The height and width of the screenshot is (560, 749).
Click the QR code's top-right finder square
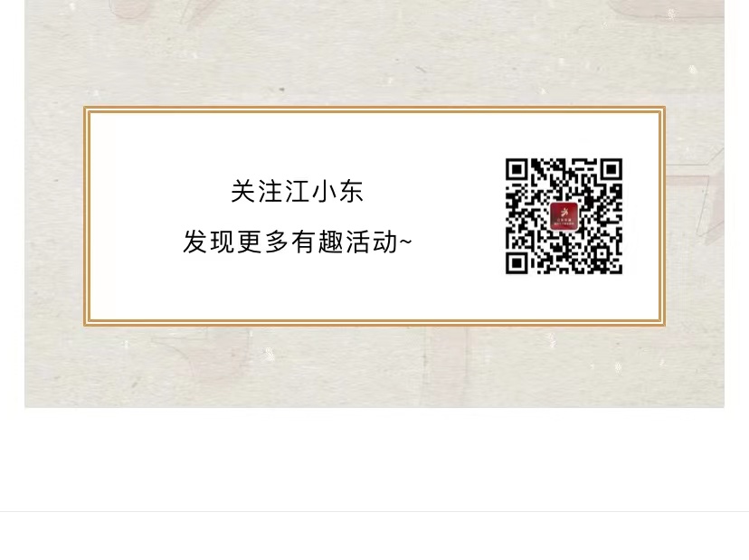pyautogui.click(x=611, y=169)
